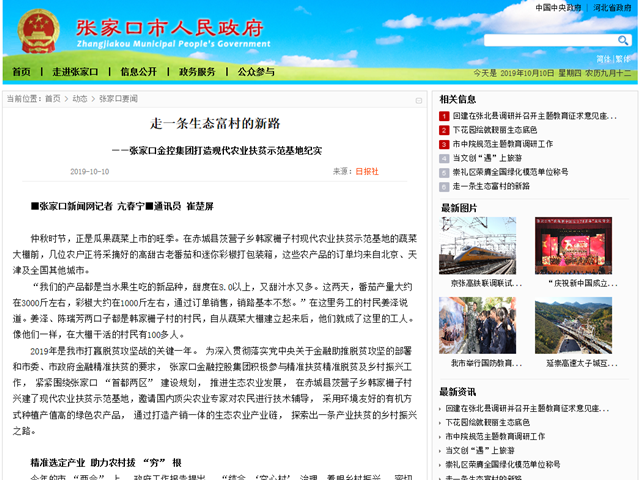Click the search magnifier icon

coord(624,41)
